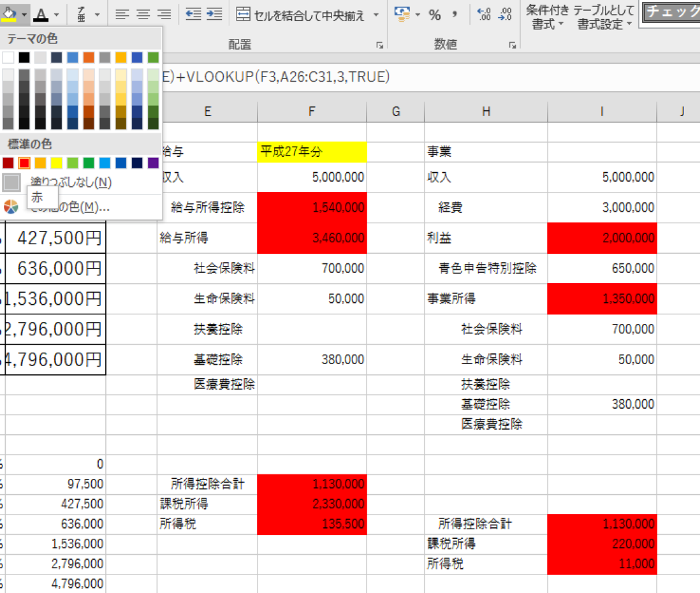Select the 3,000,000 経費 cell
This screenshot has width=700, height=593.
[602, 208]
